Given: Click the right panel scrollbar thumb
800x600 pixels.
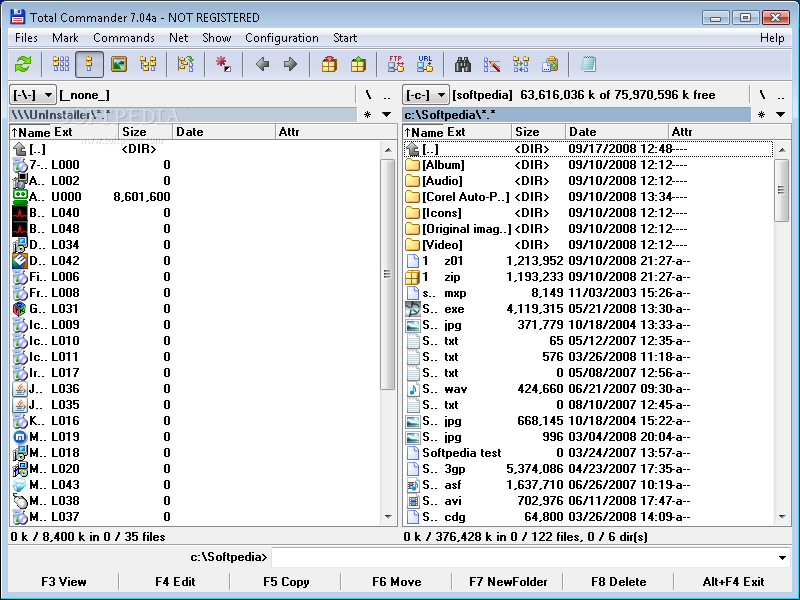Looking at the screenshot, I should coord(782,190).
